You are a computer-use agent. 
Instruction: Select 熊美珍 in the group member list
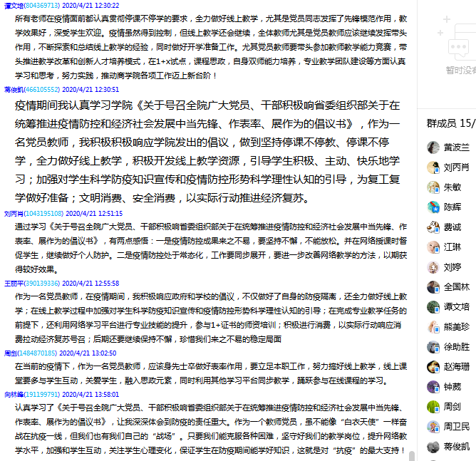point(457,327)
